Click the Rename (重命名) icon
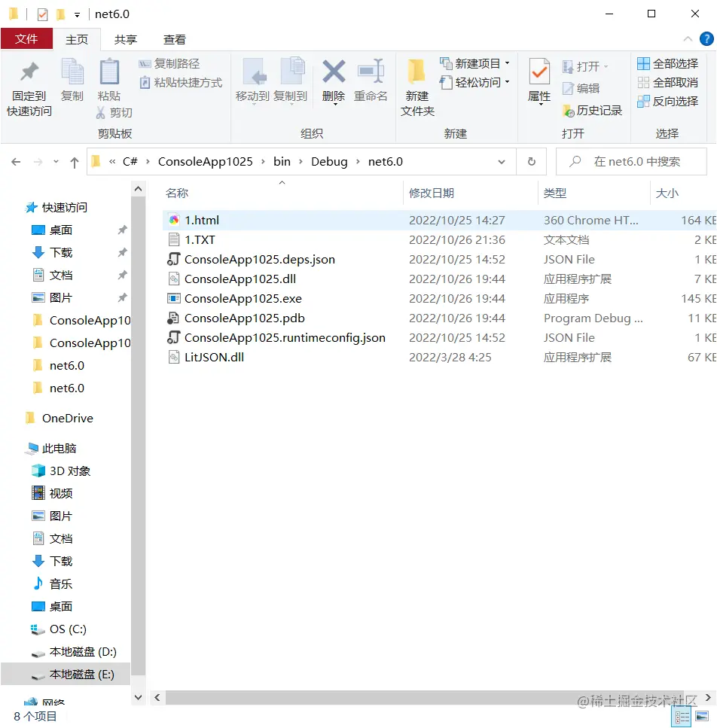 tap(371, 71)
